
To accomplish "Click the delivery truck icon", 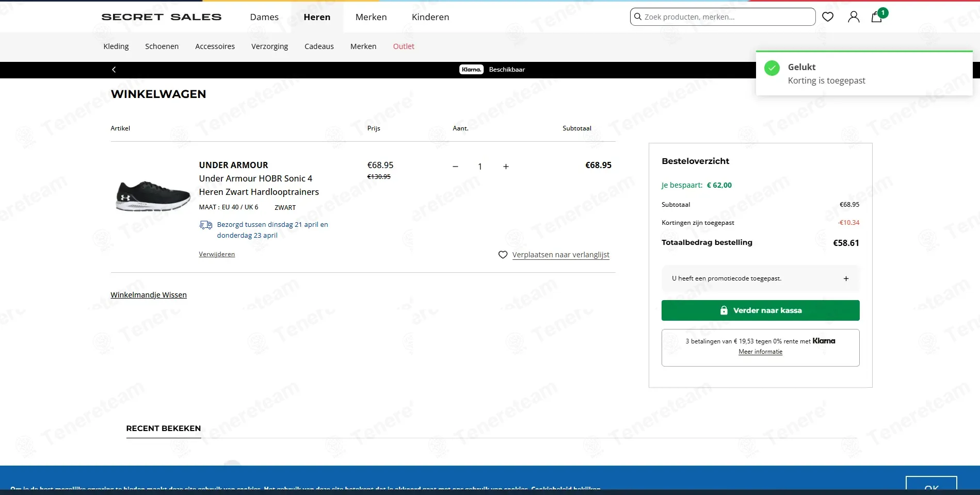I will click(x=206, y=225).
